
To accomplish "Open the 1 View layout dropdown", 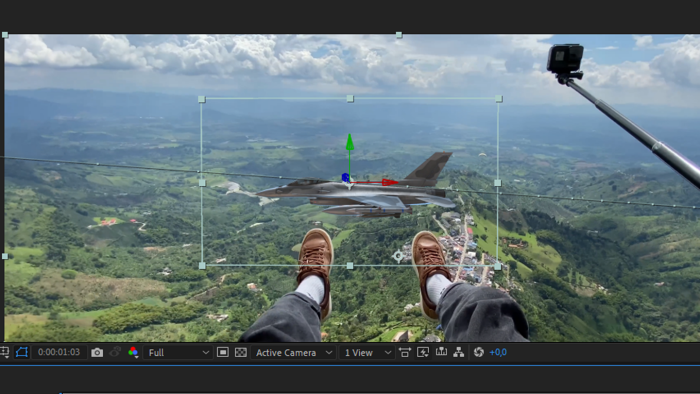I will click(367, 353).
